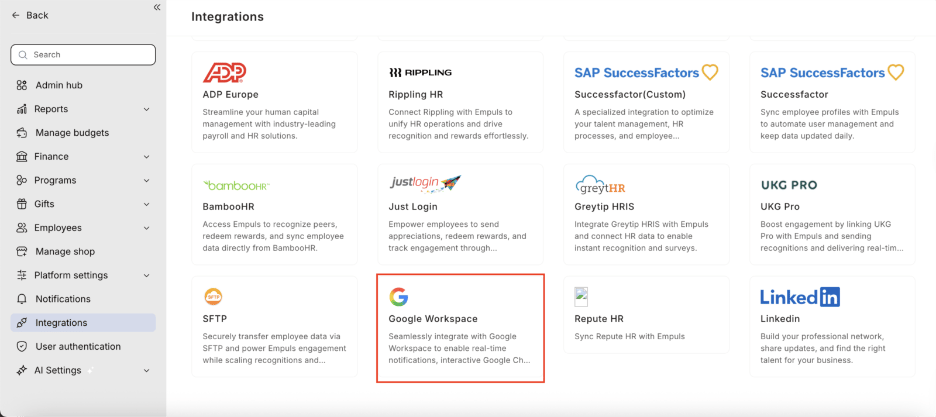Expand the Reports menu chevron
Image resolution: width=936 pixels, height=417 pixels.
coord(147,109)
